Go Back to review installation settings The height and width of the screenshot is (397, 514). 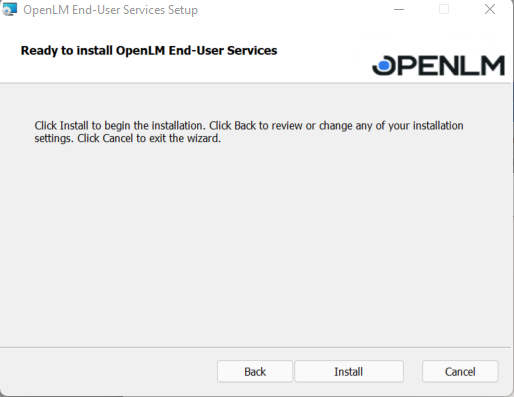pos(255,371)
